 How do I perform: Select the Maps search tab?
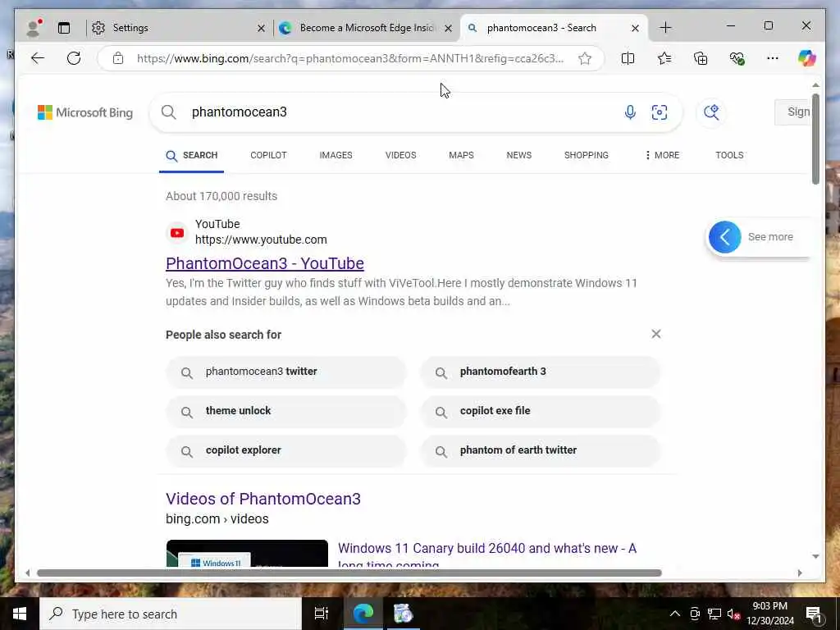click(x=461, y=155)
